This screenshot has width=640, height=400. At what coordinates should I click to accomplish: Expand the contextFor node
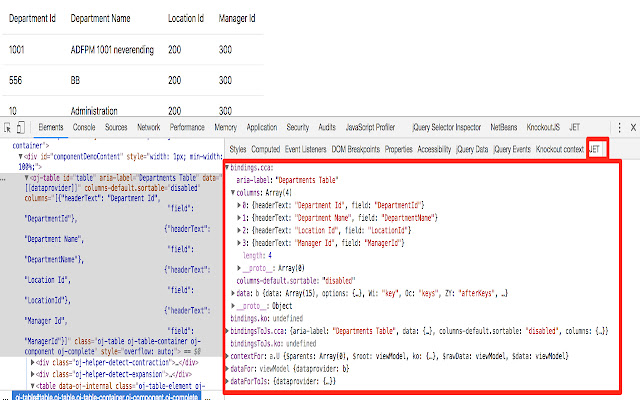(227, 356)
